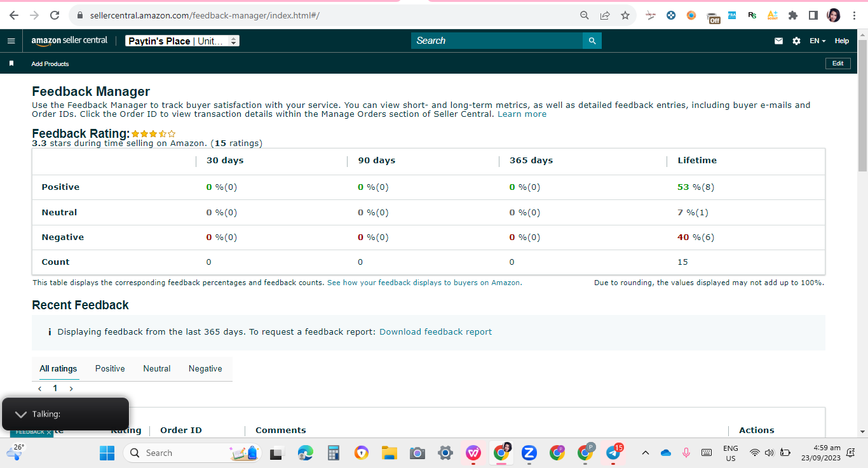Follow the Learn more link
This screenshot has height=468, width=868.
pos(522,114)
